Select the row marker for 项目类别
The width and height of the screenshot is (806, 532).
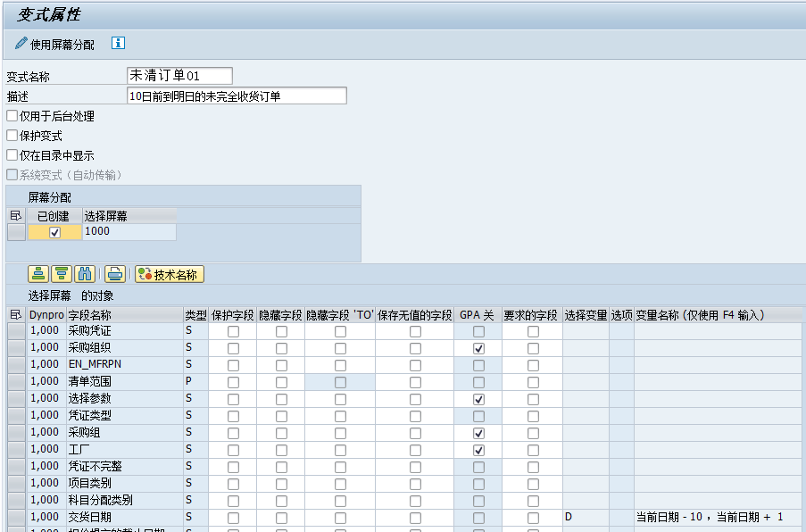tap(16, 484)
